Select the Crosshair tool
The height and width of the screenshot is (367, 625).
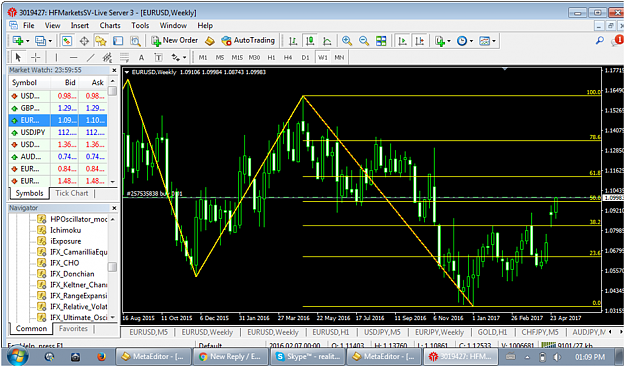(x=35, y=57)
